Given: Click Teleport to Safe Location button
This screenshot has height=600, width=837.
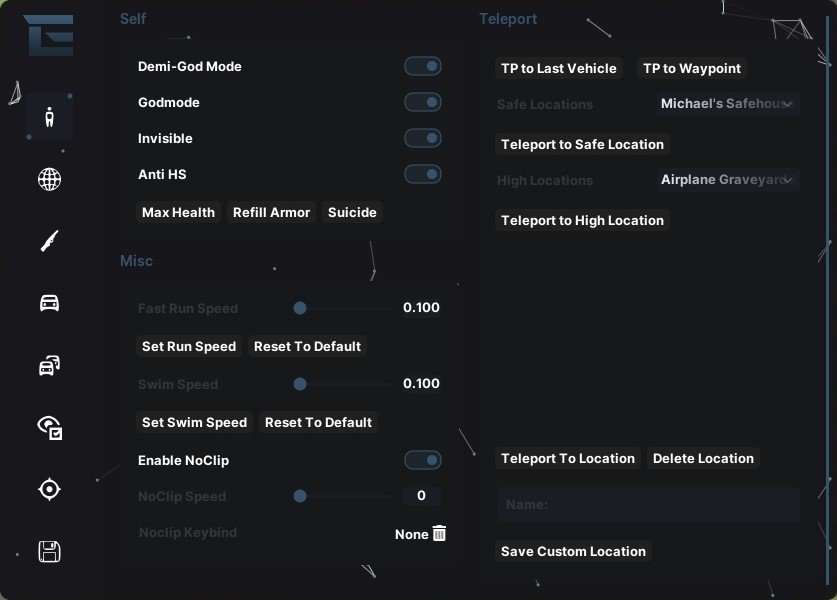Looking at the screenshot, I should tap(582, 144).
